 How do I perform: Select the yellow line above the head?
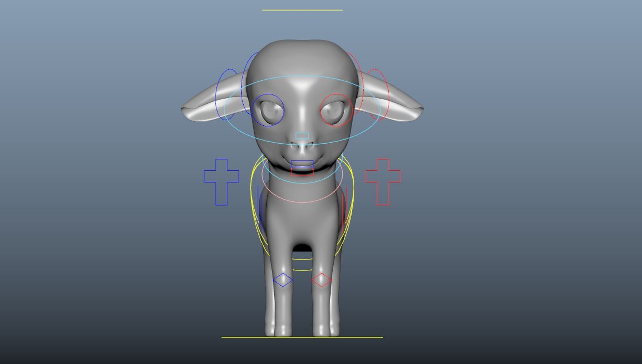tap(302, 10)
